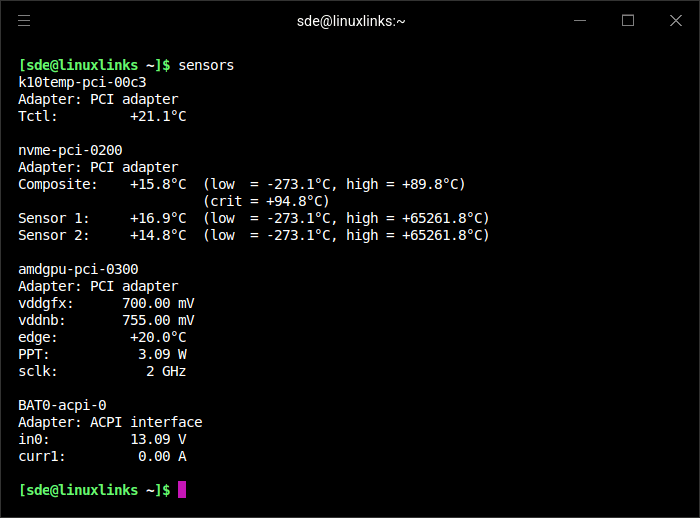
Task: Click the sclk 2 GHz value
Action: 166,371
